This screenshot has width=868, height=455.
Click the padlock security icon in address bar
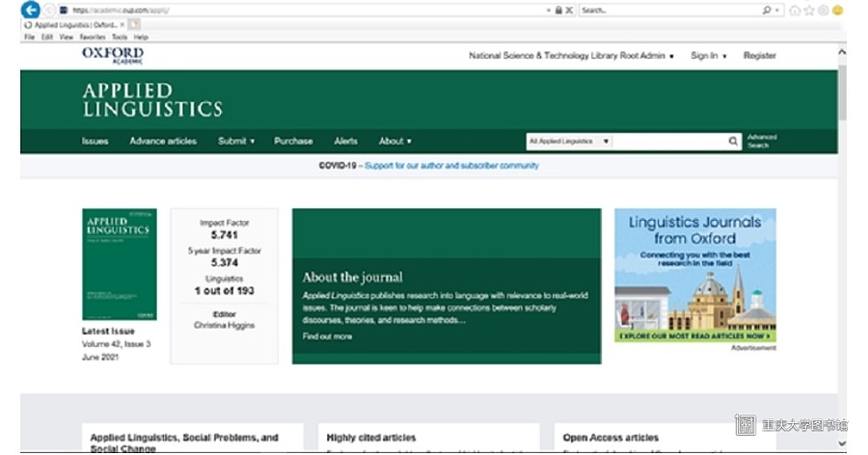558,10
